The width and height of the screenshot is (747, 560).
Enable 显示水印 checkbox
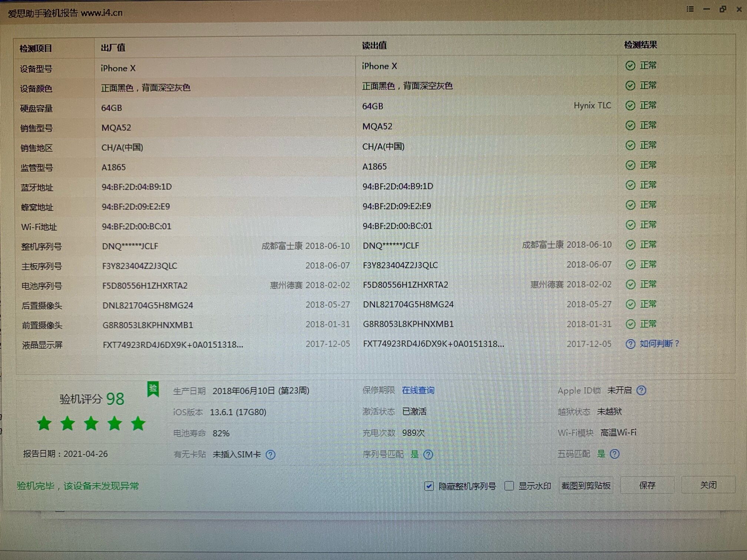[x=509, y=486]
